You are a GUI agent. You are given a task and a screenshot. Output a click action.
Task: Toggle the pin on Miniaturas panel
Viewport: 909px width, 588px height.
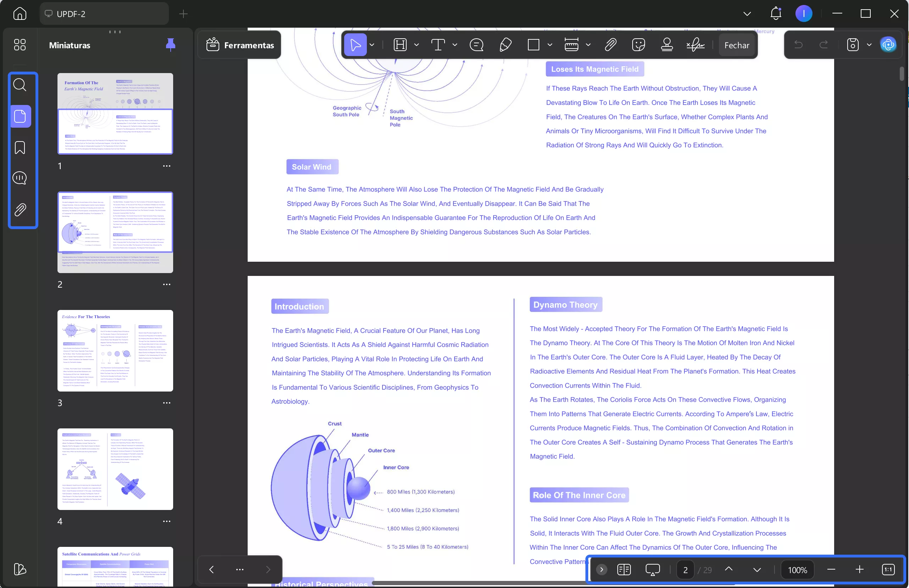[170, 45]
